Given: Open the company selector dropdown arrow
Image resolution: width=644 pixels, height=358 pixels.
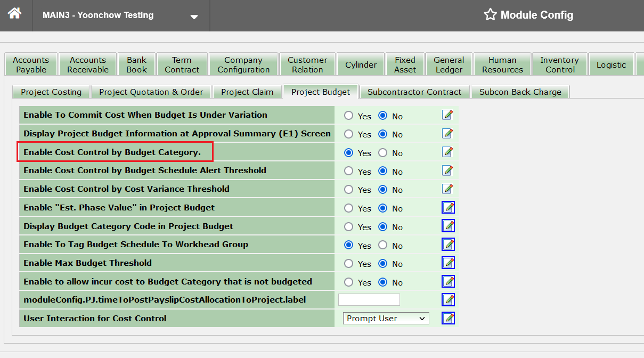Looking at the screenshot, I should click(193, 15).
